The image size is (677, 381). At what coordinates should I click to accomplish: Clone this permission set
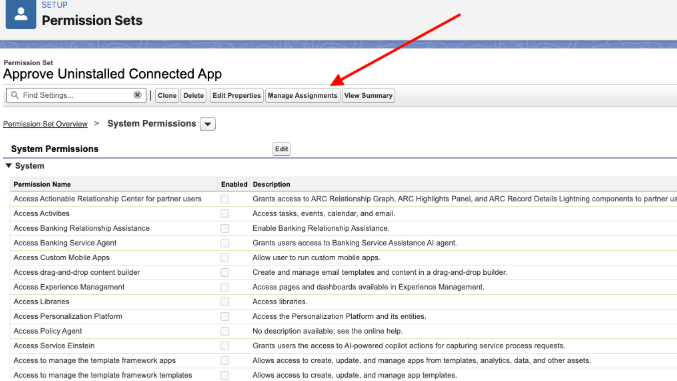[167, 95]
